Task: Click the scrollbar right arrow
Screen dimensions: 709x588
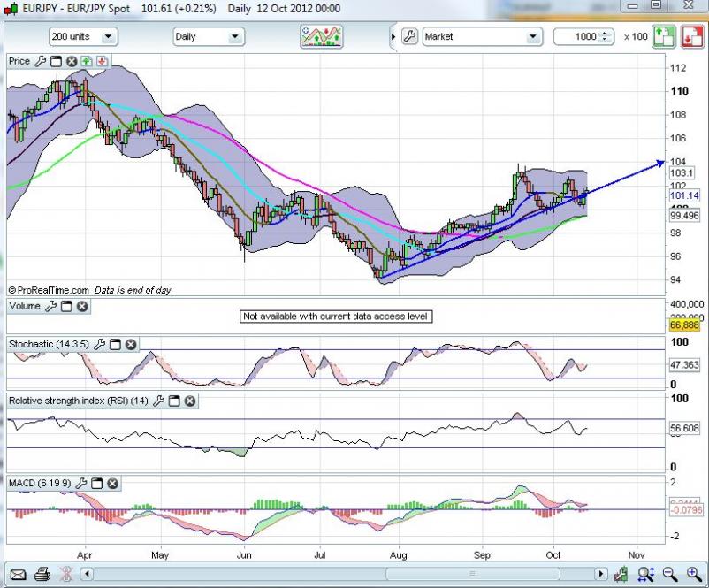Action: tap(601, 575)
